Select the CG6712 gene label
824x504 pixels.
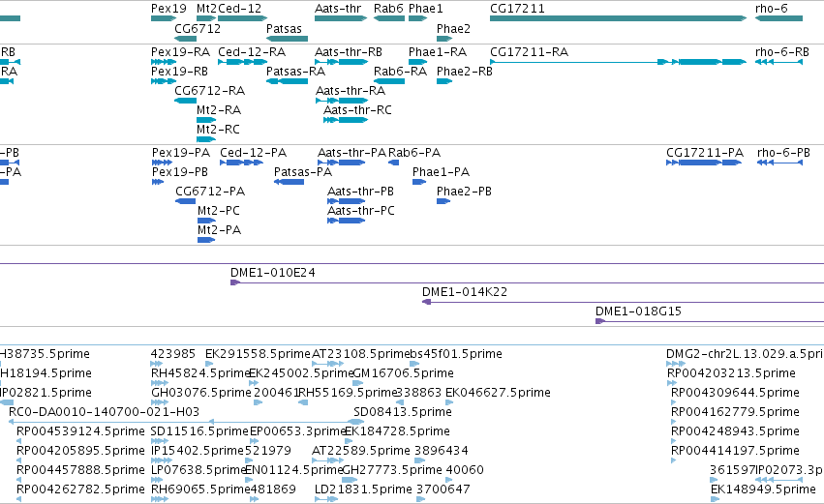(x=198, y=28)
